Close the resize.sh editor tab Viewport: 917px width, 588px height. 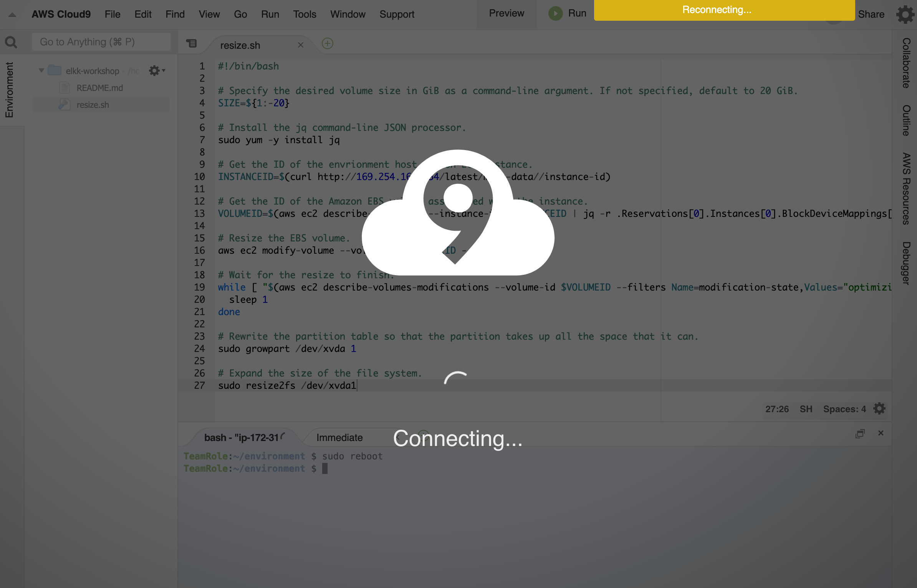(301, 45)
